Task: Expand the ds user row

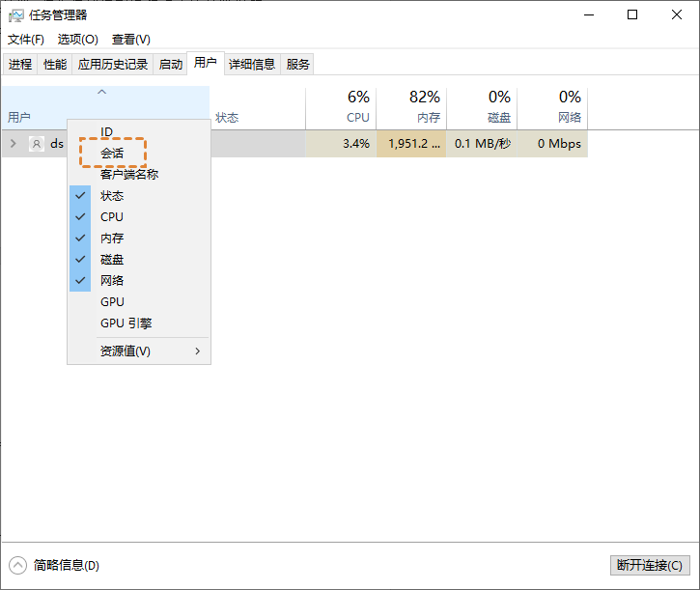Action: [14, 143]
